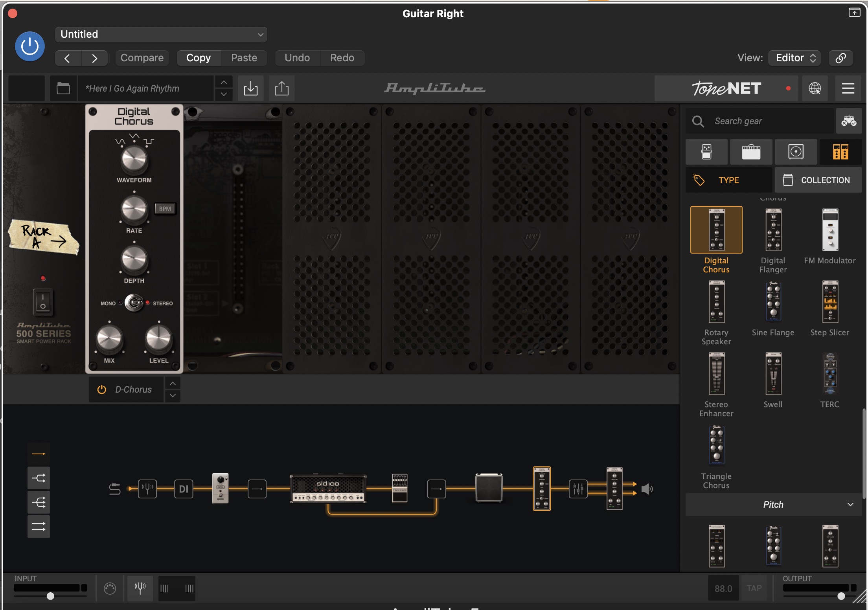Screen dimensions: 868x610
Task: Click D-Chorus preset up arrow
Action: click(173, 383)
